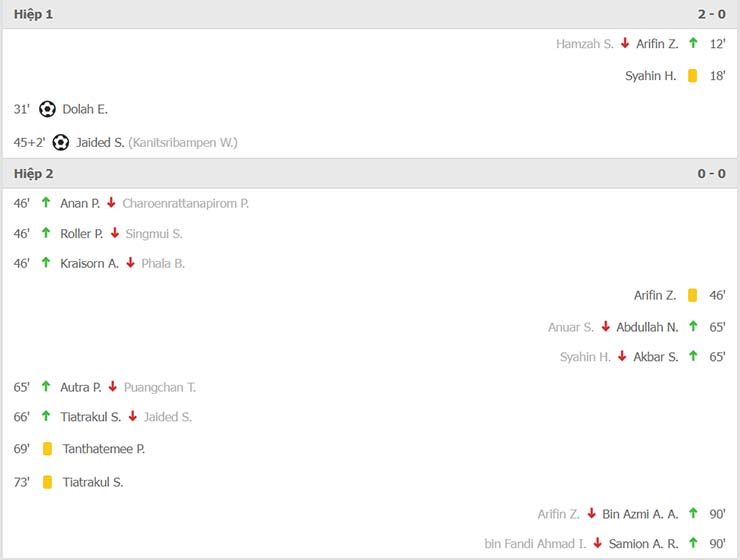Click yellow card icon beside Tanthatemee P.
This screenshot has width=740, height=560.
(47, 449)
